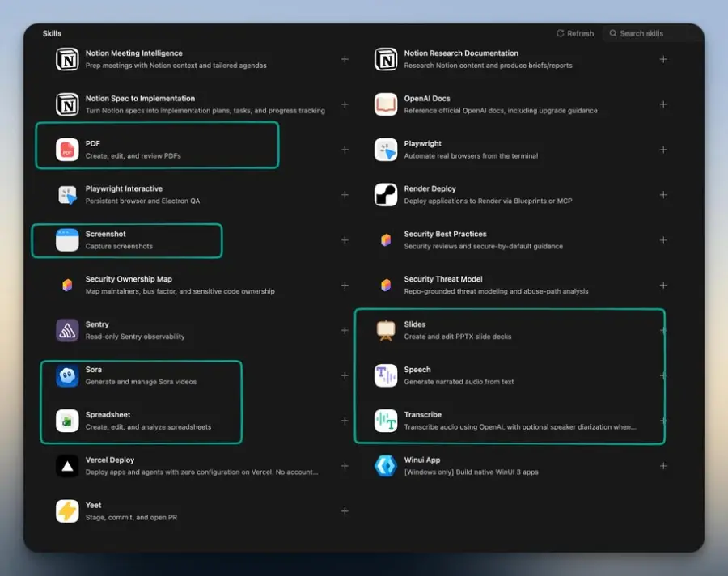Select the Slides skill name

pos(415,324)
